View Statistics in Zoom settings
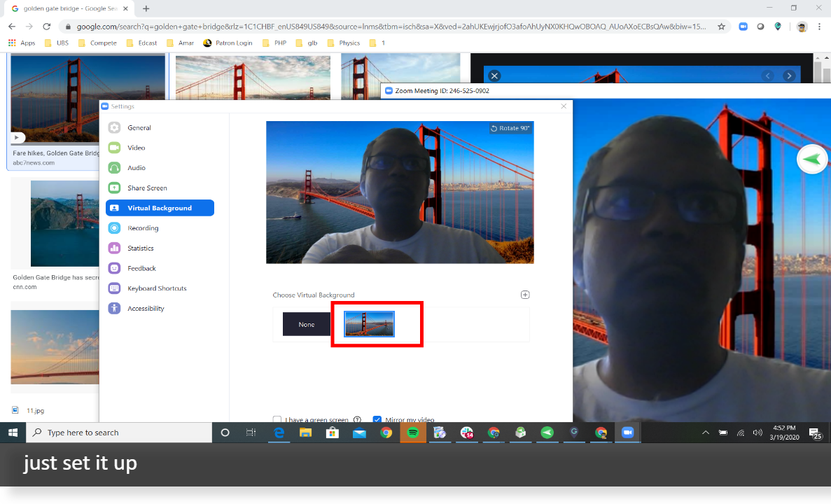831x504 pixels. coord(141,248)
